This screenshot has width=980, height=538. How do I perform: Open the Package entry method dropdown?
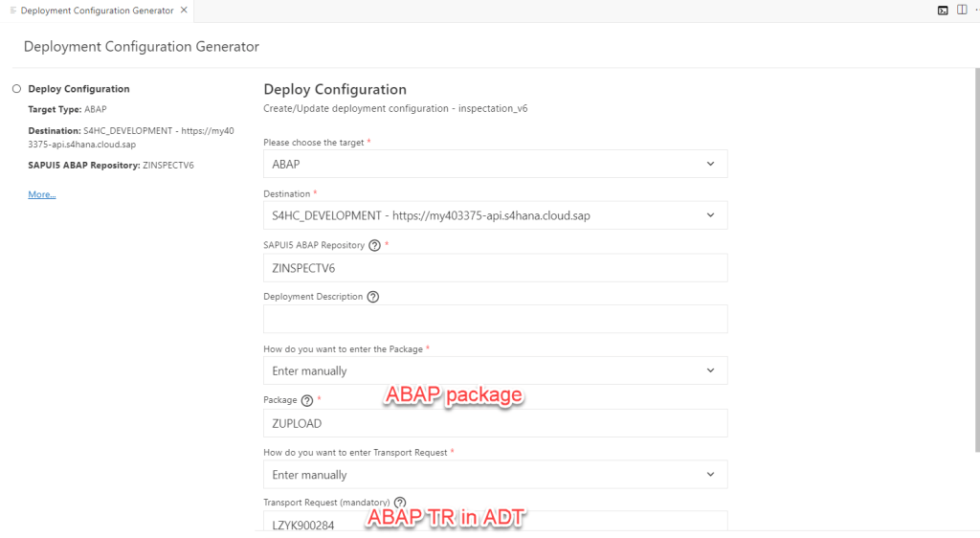pyautogui.click(x=495, y=370)
